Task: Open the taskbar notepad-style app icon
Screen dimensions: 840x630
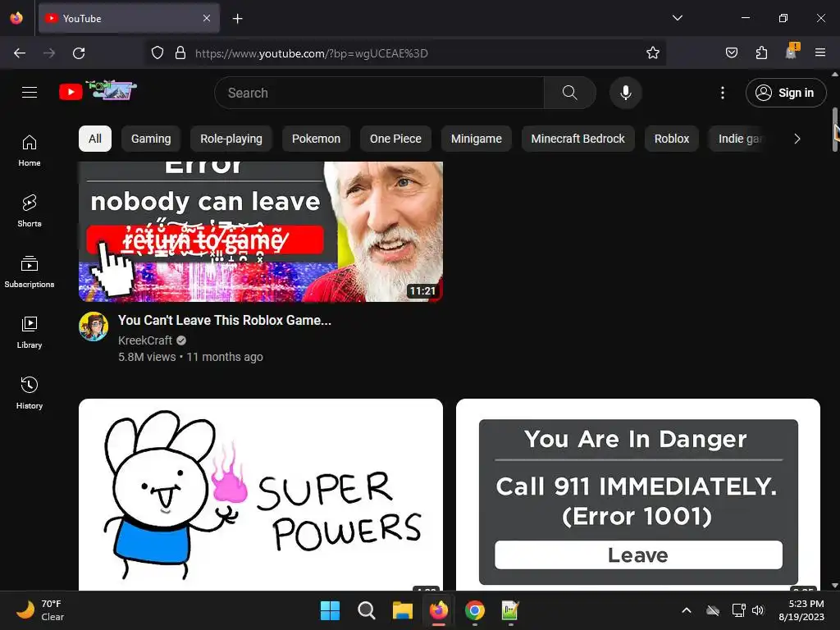Action: 510,610
